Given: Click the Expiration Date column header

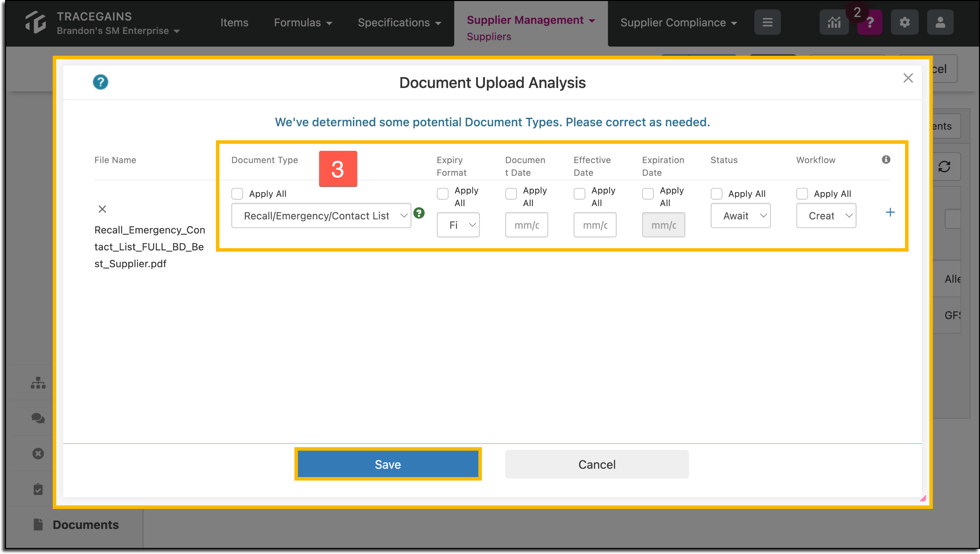Looking at the screenshot, I should 663,166.
